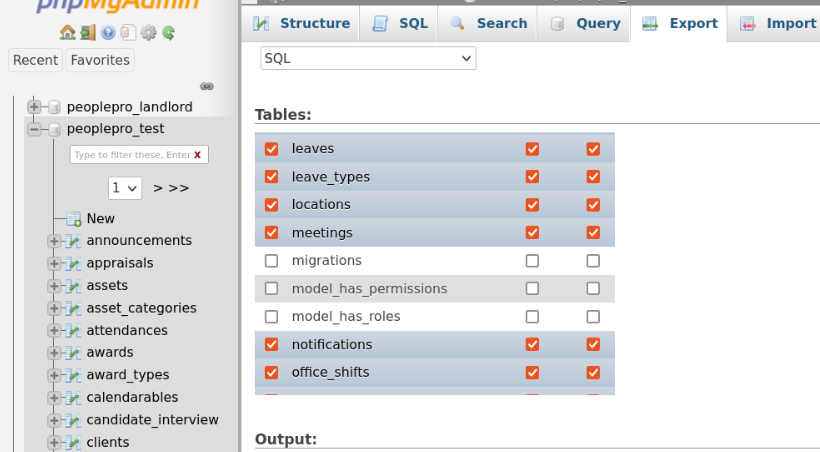Collapse the peoplepro_test database tree
The image size is (820, 452).
[34, 129]
